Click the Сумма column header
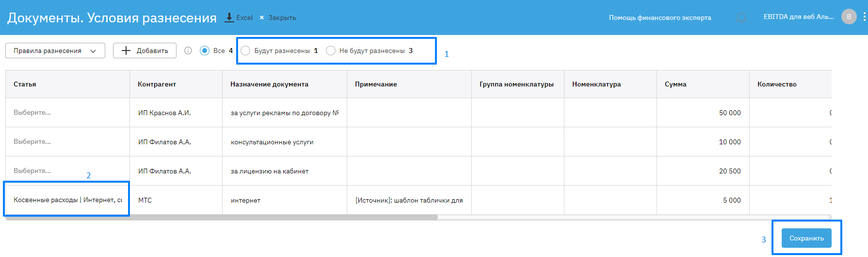This screenshot has height=257, width=868. click(675, 84)
